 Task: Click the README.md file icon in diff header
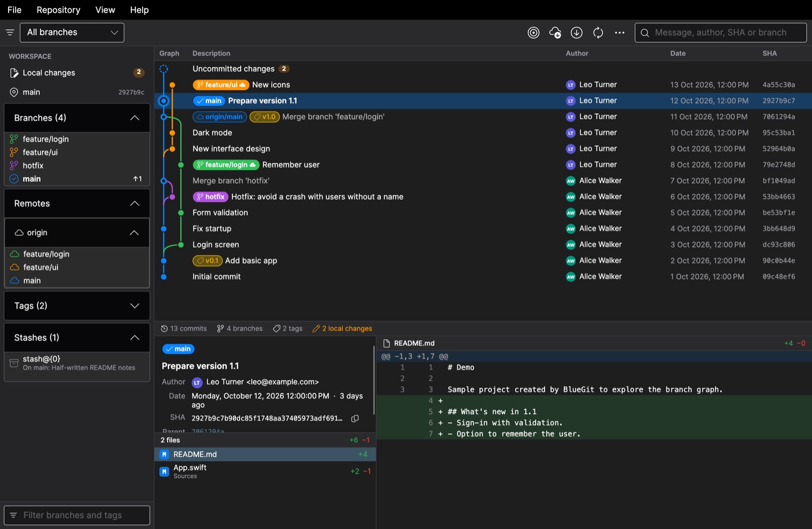(x=387, y=343)
